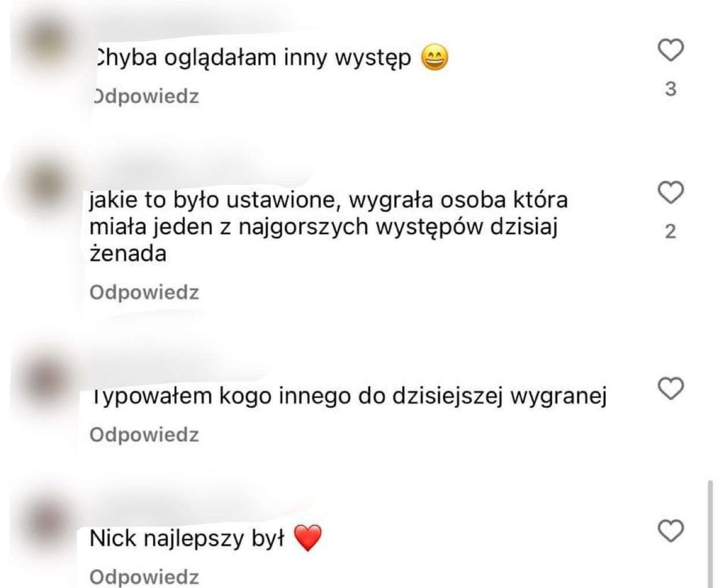Click the comments scrollbar thumb
The image size is (718, 588).
(x=711, y=533)
